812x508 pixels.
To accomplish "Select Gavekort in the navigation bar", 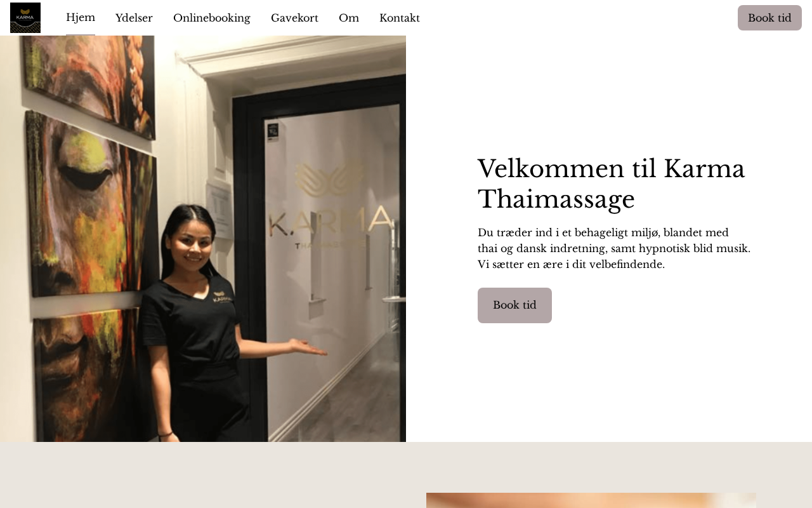I will pyautogui.click(x=294, y=18).
